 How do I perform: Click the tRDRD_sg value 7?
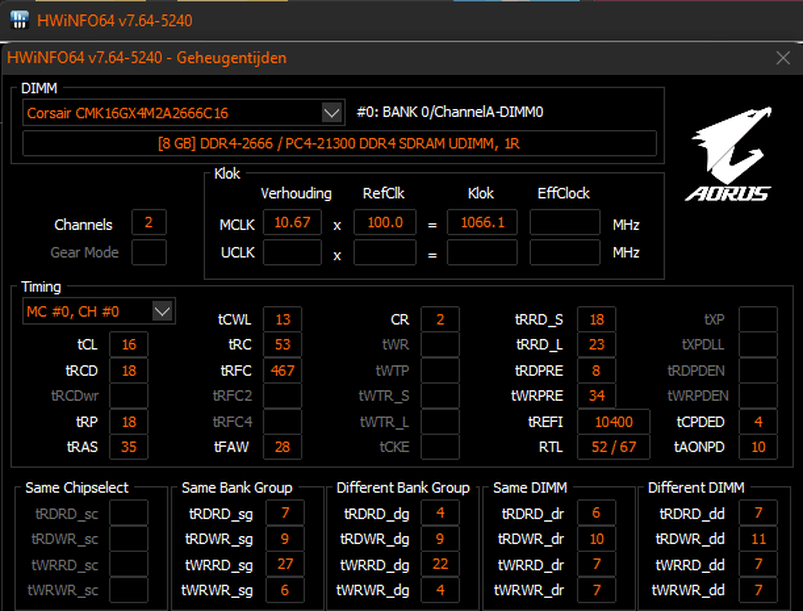(285, 513)
